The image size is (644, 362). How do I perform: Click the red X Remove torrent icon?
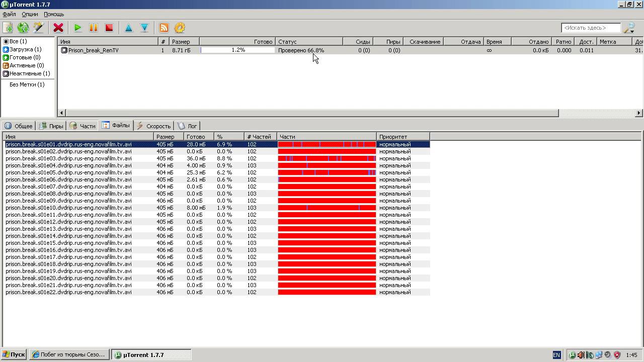coord(58,28)
